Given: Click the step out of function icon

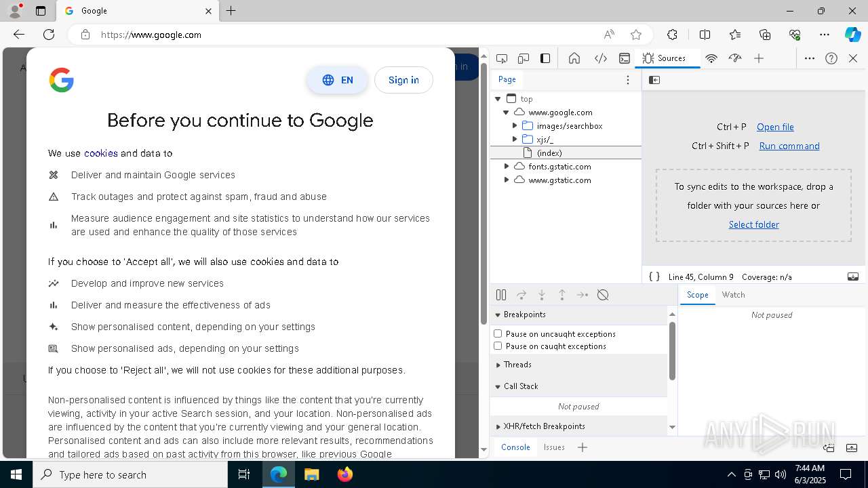Looking at the screenshot, I should (x=562, y=295).
